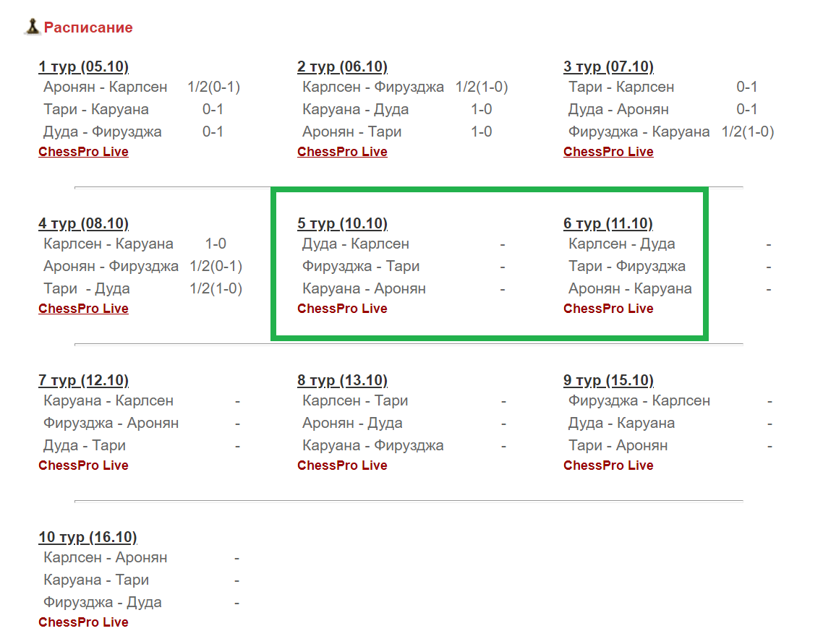
Task: Click the Расписание section title
Action: coord(88,28)
